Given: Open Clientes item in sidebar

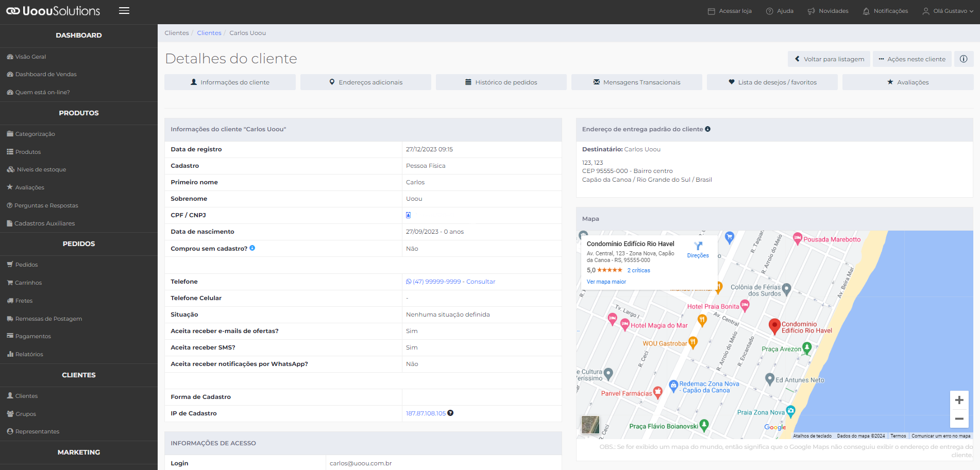Looking at the screenshot, I should 22,396.
